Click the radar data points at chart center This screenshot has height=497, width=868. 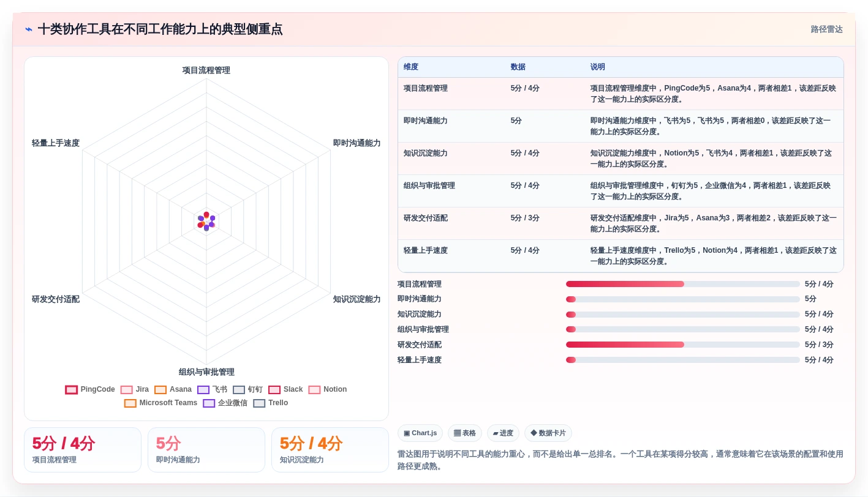pyautogui.click(x=206, y=222)
